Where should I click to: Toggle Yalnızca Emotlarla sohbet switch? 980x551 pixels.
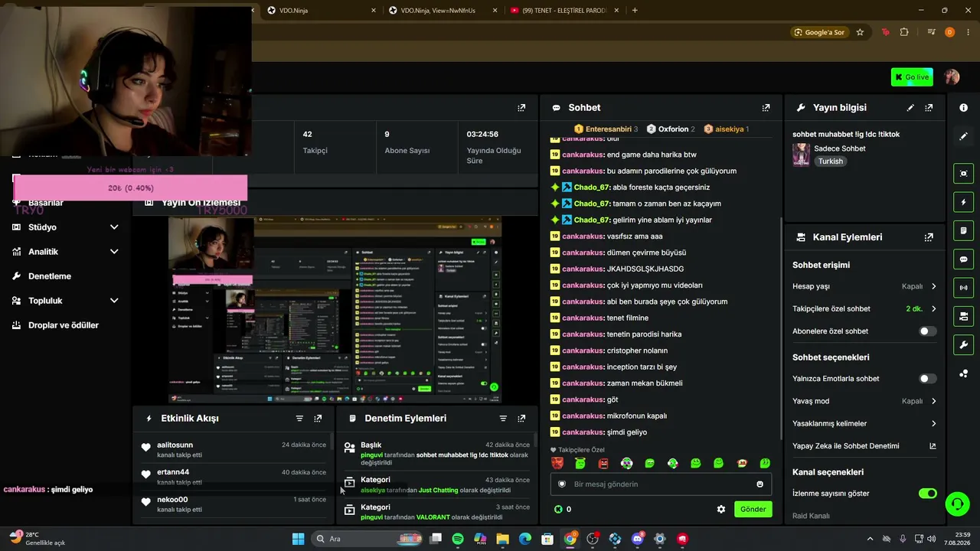click(926, 379)
